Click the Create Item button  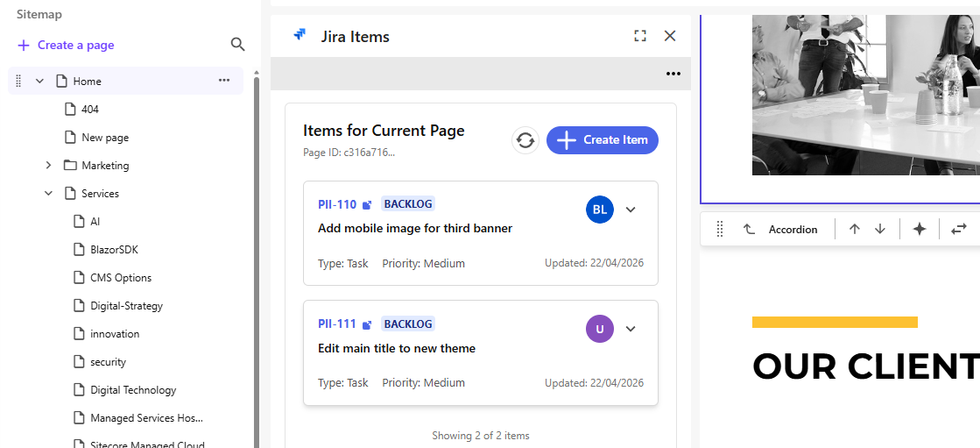click(x=602, y=140)
